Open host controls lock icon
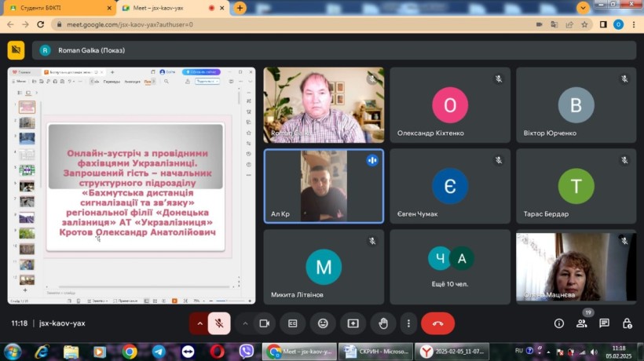Image resolution: width=644 pixels, height=361 pixels. click(x=627, y=323)
